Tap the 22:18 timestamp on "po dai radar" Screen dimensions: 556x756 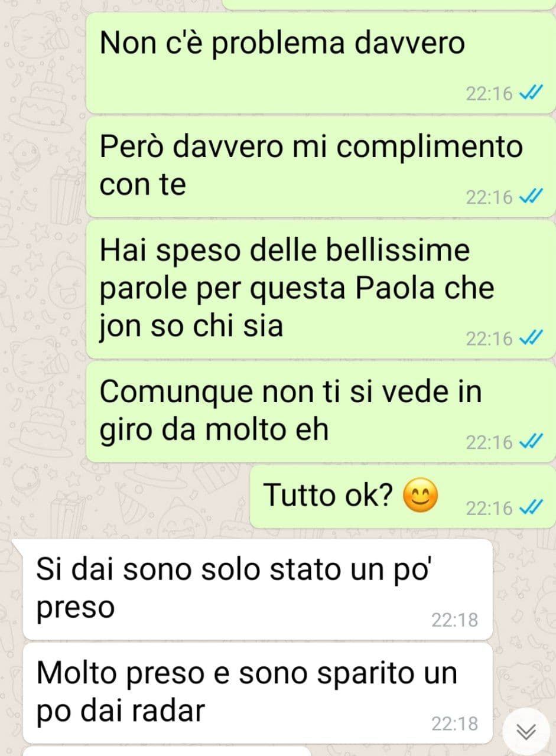pos(454,724)
